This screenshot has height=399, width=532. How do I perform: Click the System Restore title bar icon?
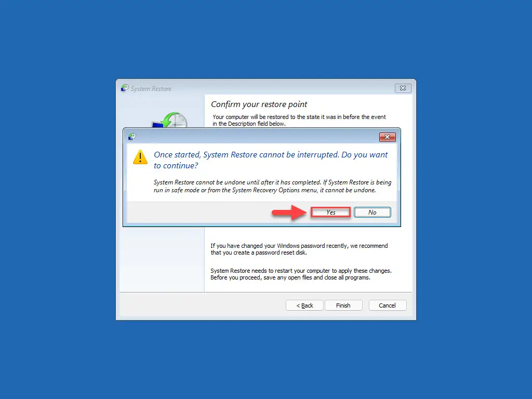pos(125,88)
